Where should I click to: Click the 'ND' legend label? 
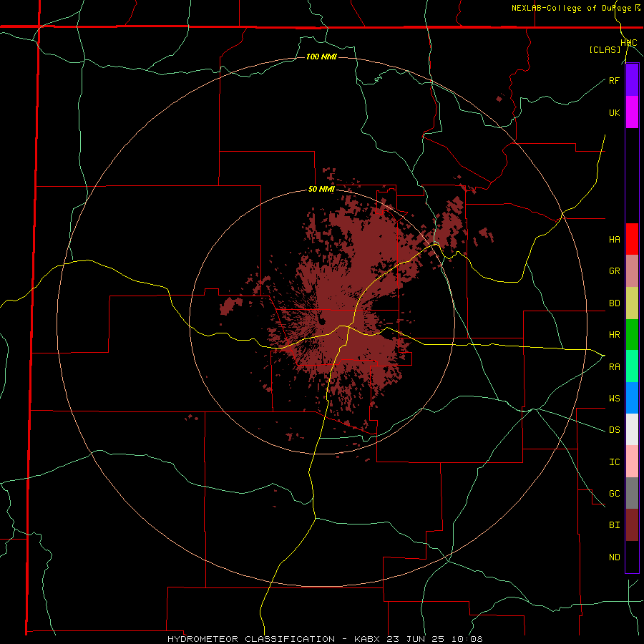(x=614, y=557)
